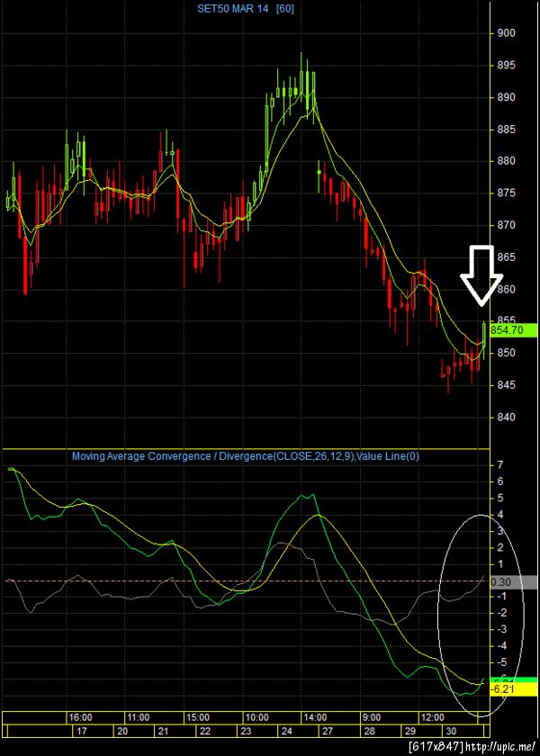
Task: Click MACD axis label 7
Action: click(501, 465)
